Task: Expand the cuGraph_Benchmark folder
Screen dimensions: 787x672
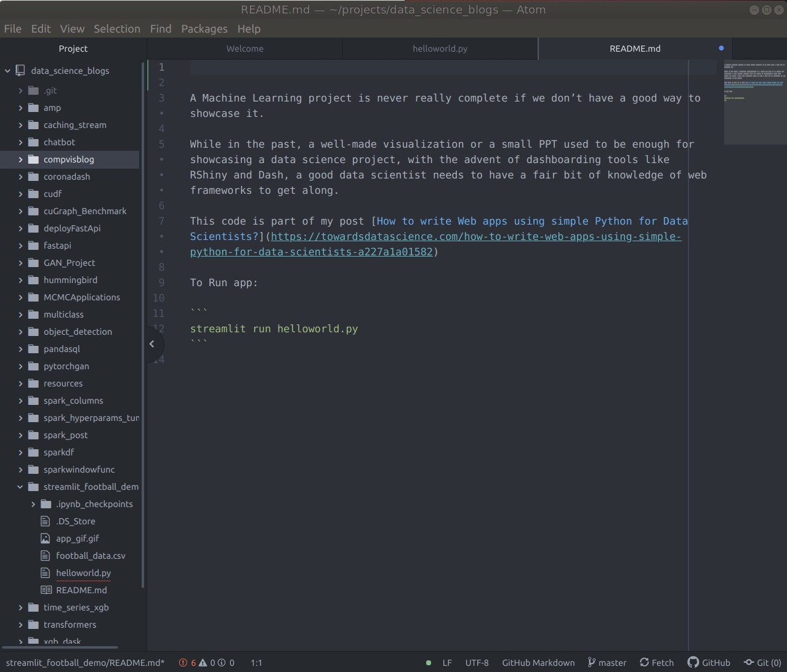Action: click(20, 211)
